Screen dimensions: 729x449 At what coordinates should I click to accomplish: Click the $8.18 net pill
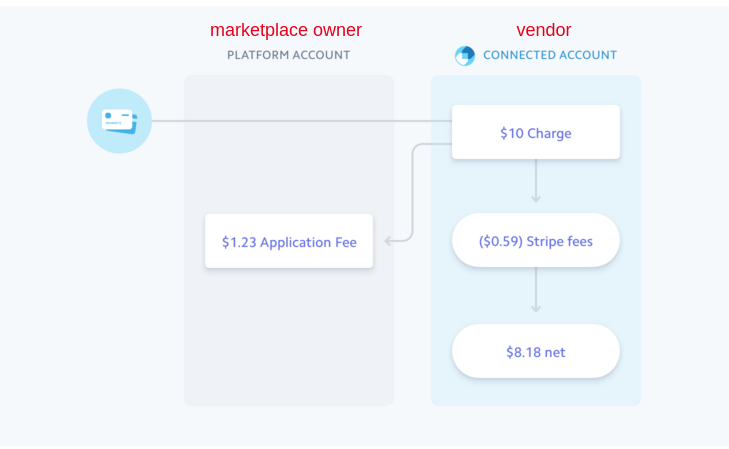pos(536,351)
